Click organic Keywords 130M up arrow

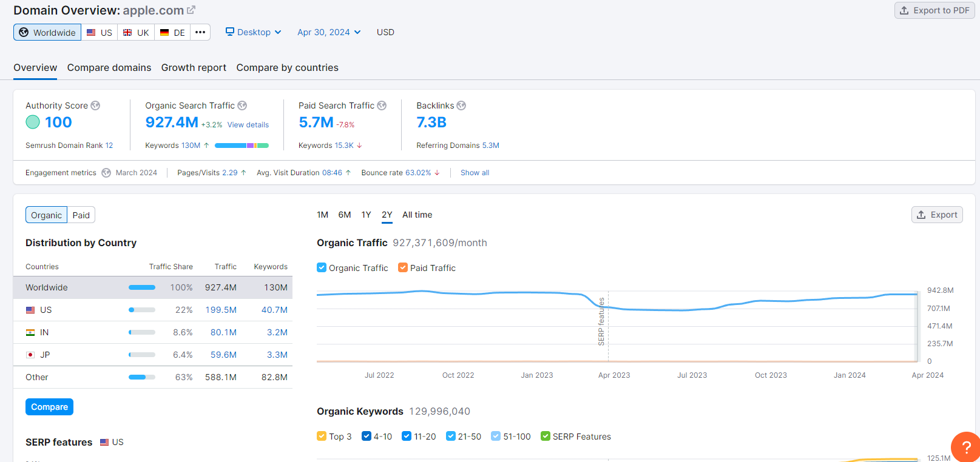pos(206,146)
